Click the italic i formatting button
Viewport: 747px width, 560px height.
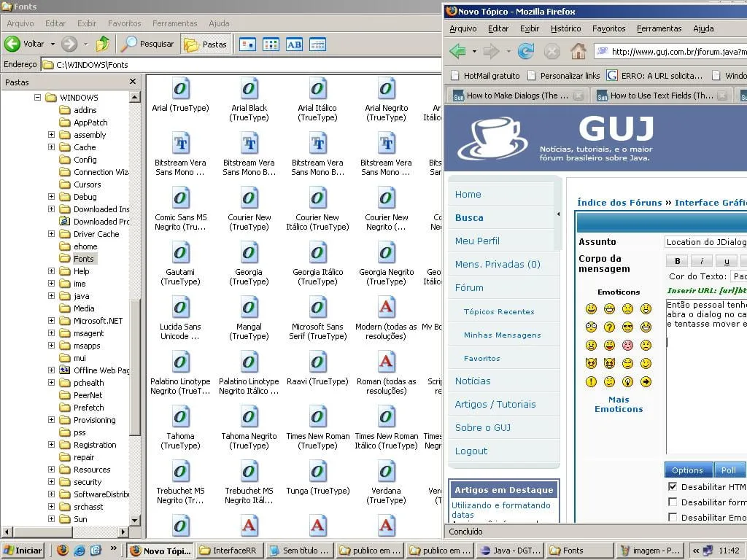pyautogui.click(x=702, y=261)
